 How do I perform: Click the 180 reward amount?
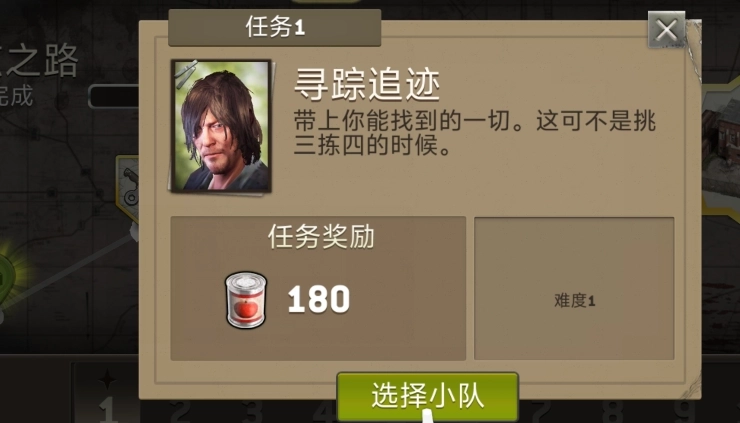click(x=319, y=299)
